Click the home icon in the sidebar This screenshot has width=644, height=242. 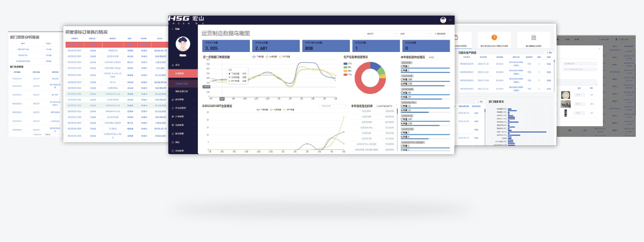(172, 65)
